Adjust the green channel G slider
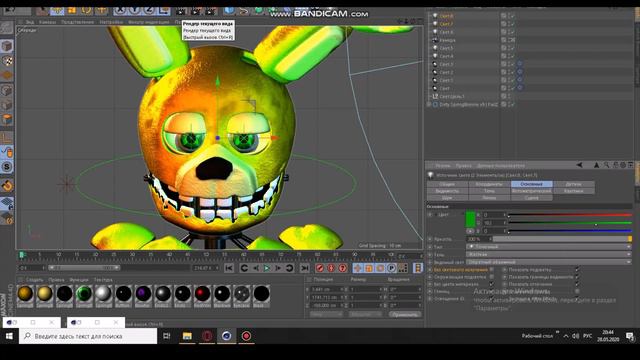Viewport: 640px width, 360px height. (570, 223)
